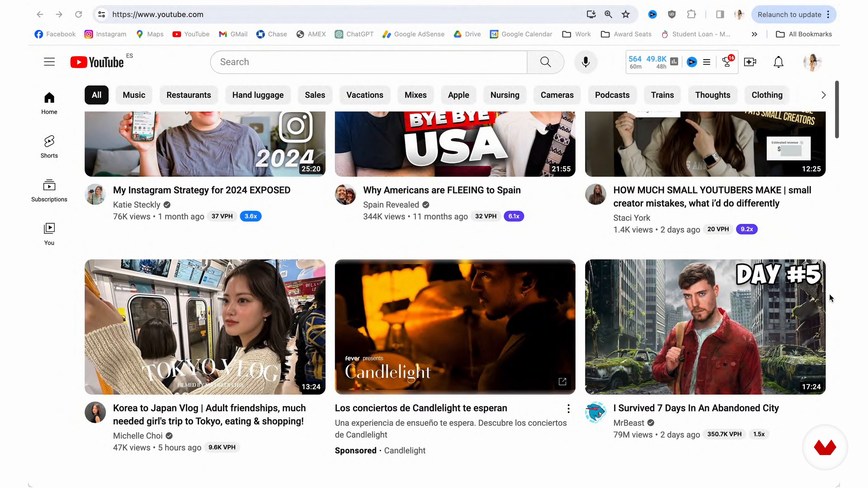This screenshot has height=488, width=868.
Task: Open MrBeast channel avatar
Action: coord(595,412)
